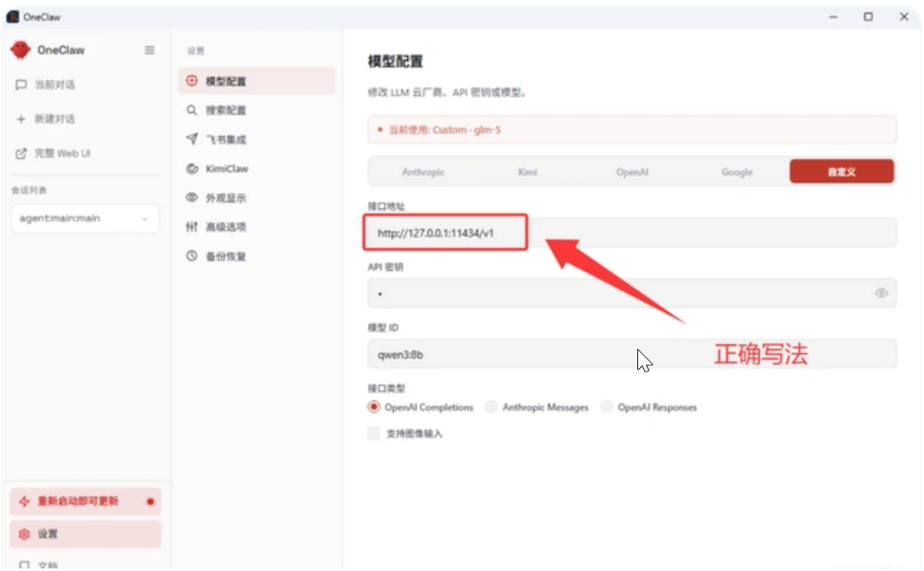This screenshot has width=924, height=571.
Task: Open the full Web UI external link icon
Action: (x=21, y=154)
